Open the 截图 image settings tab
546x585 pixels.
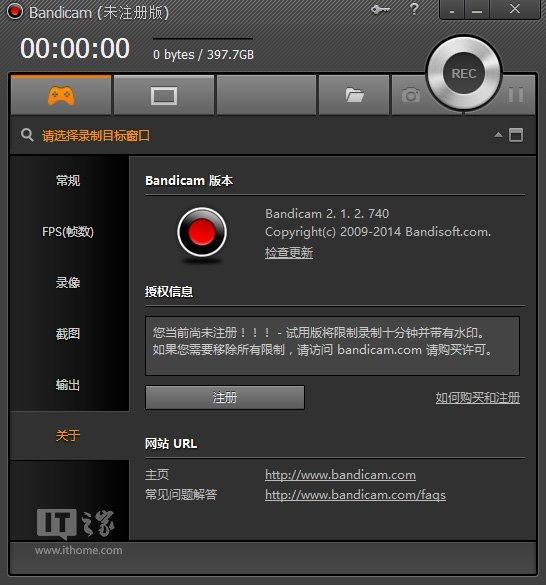coord(68,334)
